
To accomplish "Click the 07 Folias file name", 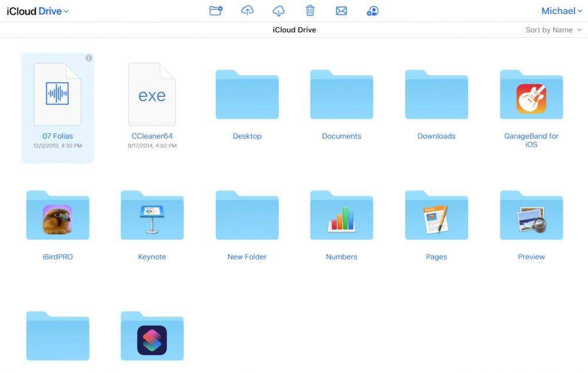I will tap(58, 136).
